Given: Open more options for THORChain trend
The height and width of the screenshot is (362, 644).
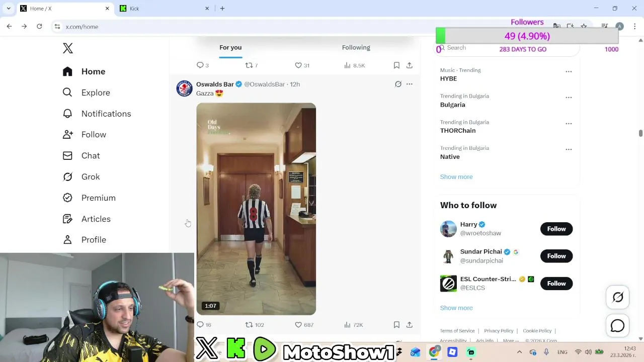Looking at the screenshot, I should pos(569,123).
